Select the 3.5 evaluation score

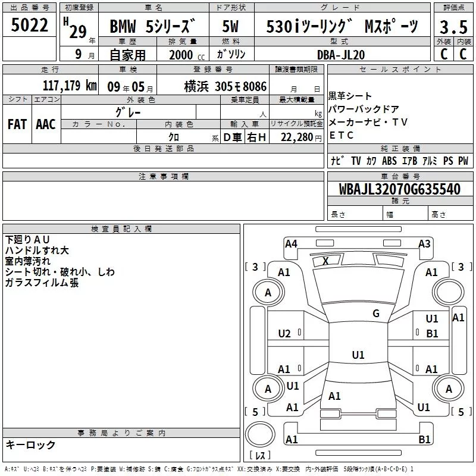(452, 27)
